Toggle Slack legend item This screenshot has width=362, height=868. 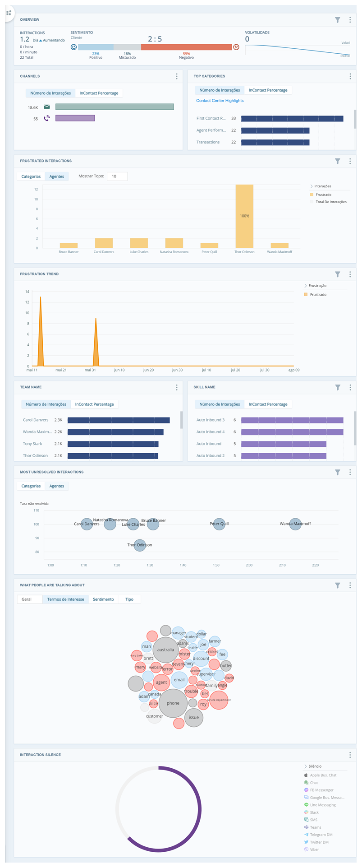[x=312, y=812]
